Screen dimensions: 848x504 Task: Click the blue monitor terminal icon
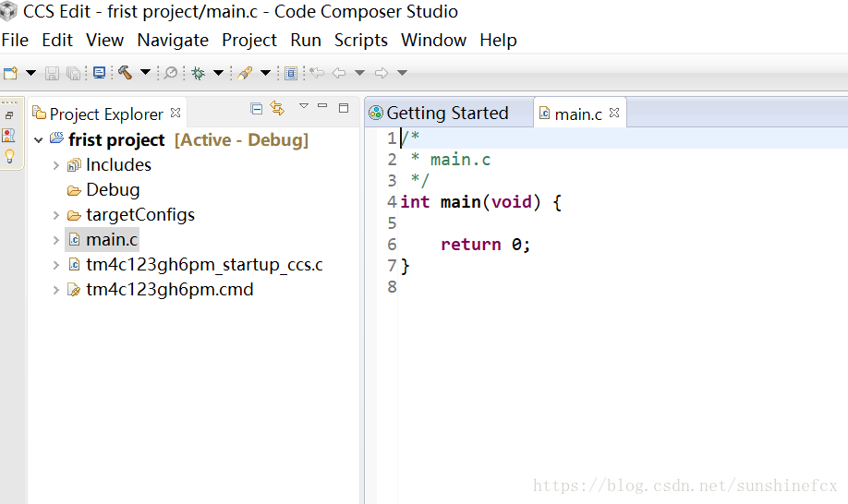tap(99, 72)
